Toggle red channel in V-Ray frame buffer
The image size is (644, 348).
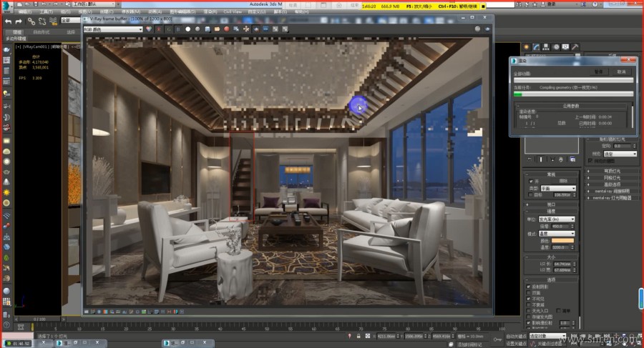coord(159,29)
